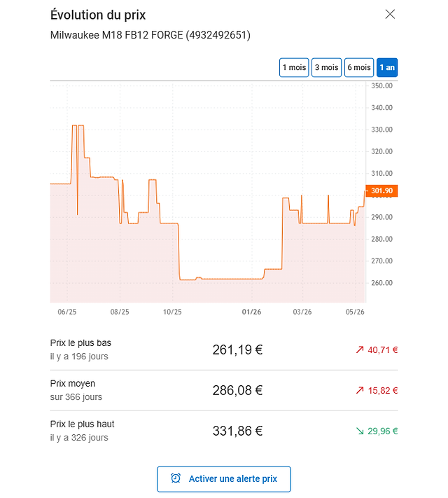Click the text 'il y a 196 jours'
The width and height of the screenshot is (448, 498).
79,357
